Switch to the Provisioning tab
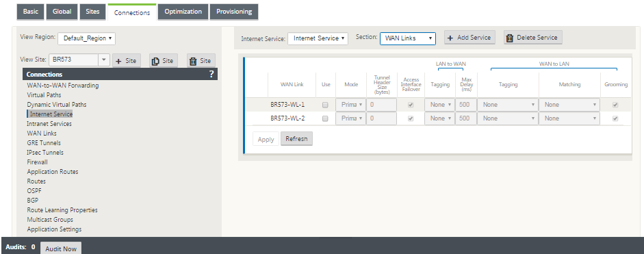This screenshot has height=254, width=644. 234,12
